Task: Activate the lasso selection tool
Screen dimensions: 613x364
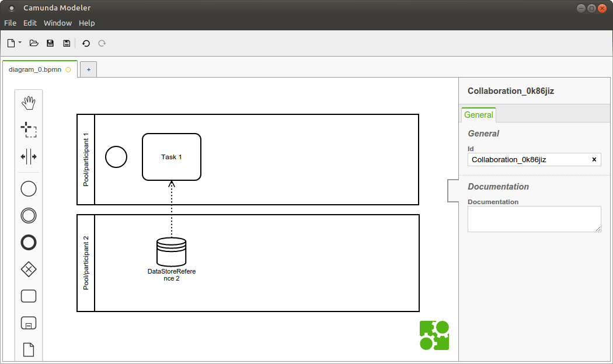Action: pos(29,129)
